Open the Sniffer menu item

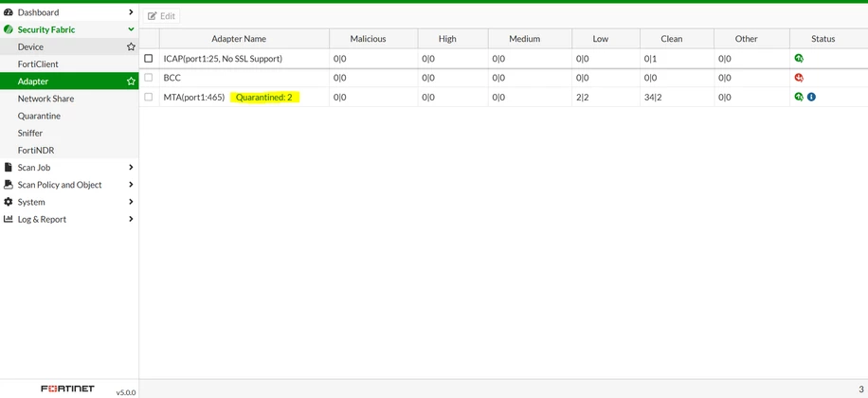tap(69, 134)
